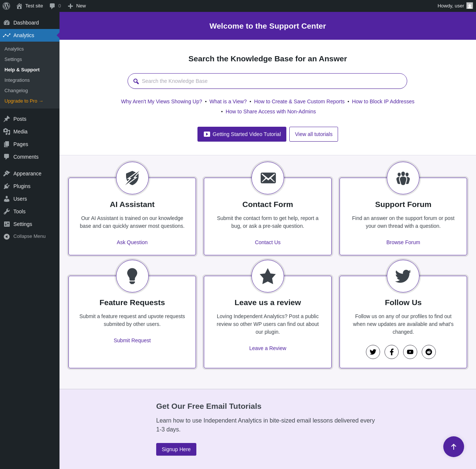
Task: Click View all tutorials button
Action: 313,134
